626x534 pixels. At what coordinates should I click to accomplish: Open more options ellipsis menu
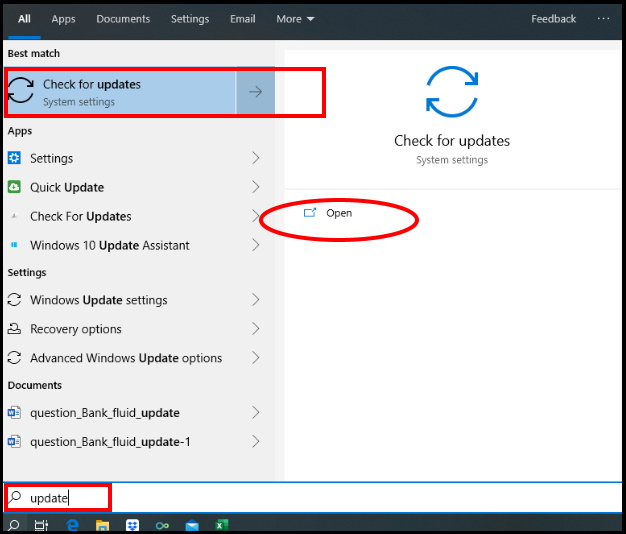tap(603, 18)
